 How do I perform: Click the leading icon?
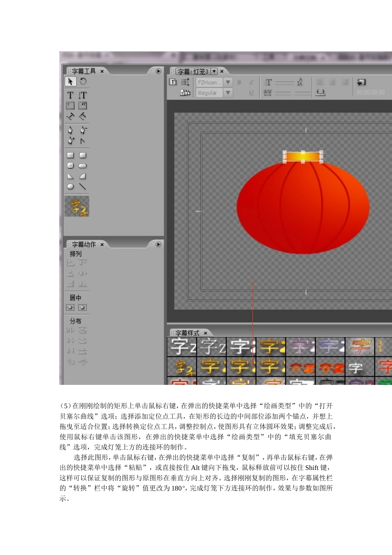coord(300,82)
